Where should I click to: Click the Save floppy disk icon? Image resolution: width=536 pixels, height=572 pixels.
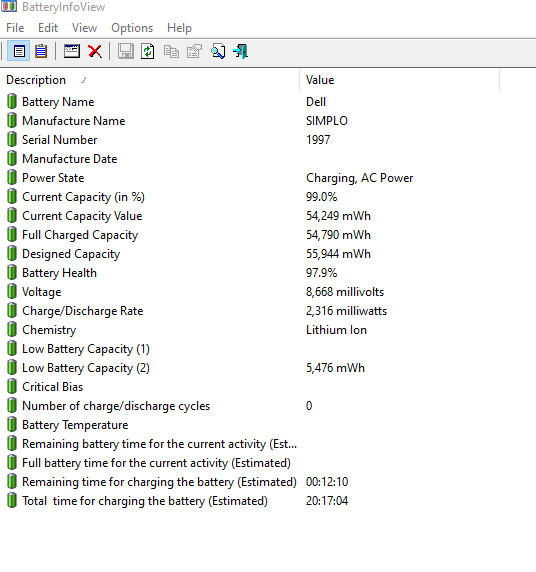126,51
